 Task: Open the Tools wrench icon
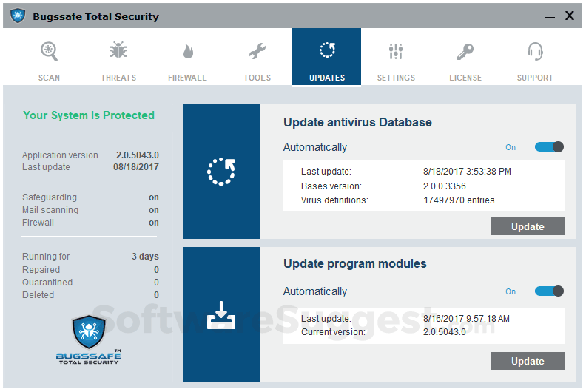pos(257,52)
